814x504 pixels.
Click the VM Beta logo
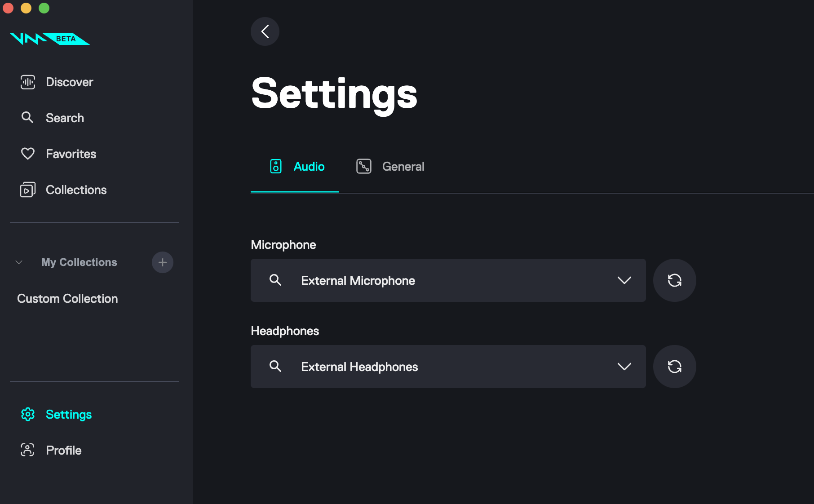(49, 39)
